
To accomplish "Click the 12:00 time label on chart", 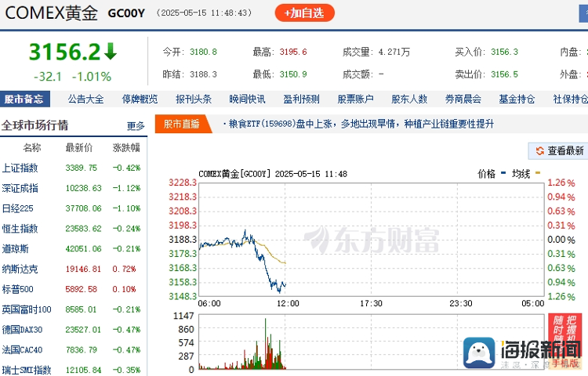I will [x=288, y=303].
